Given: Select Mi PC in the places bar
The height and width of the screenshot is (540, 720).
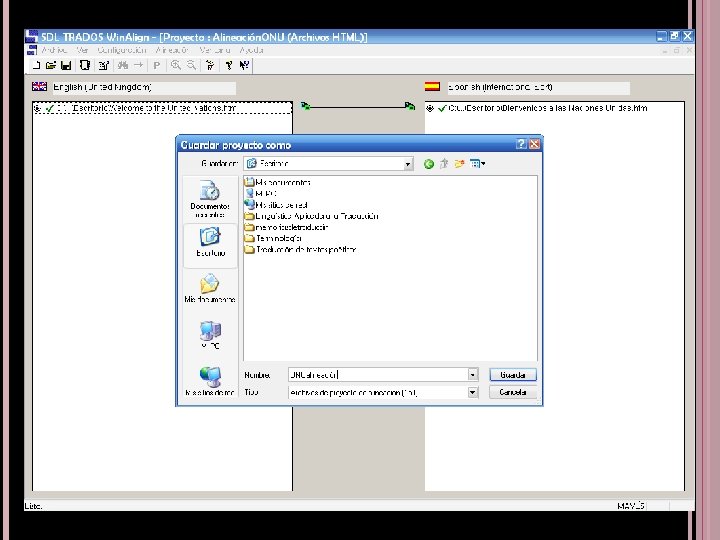Looking at the screenshot, I should 210,335.
